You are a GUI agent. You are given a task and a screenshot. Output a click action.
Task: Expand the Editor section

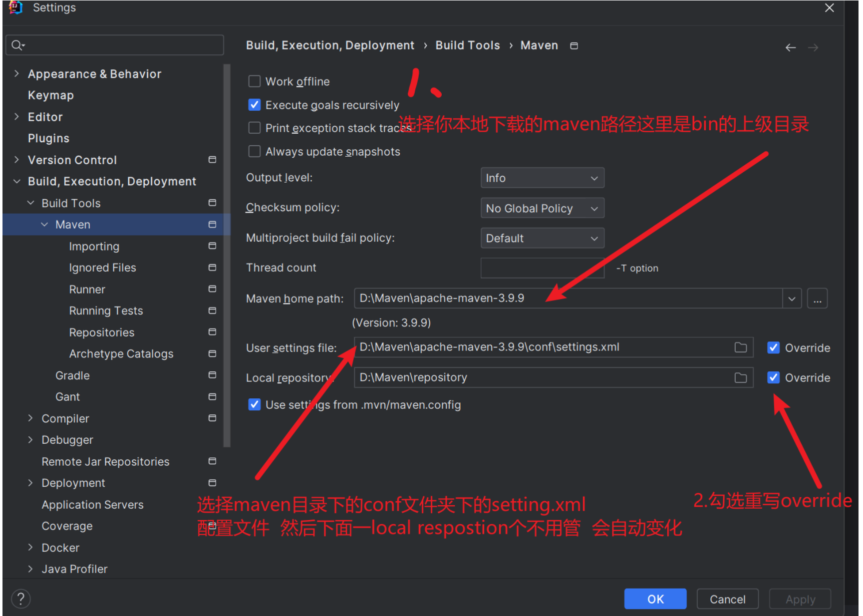(x=16, y=117)
